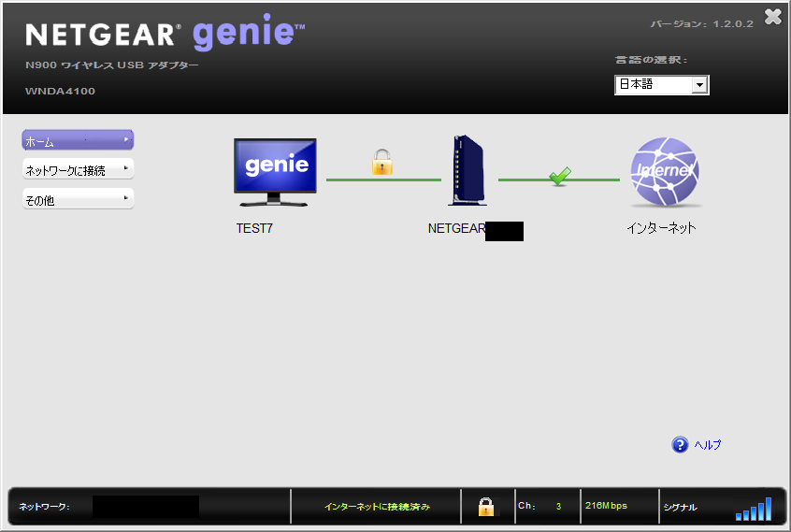Click the status bar padlock icon
This screenshot has height=532, width=791.
[x=486, y=507]
